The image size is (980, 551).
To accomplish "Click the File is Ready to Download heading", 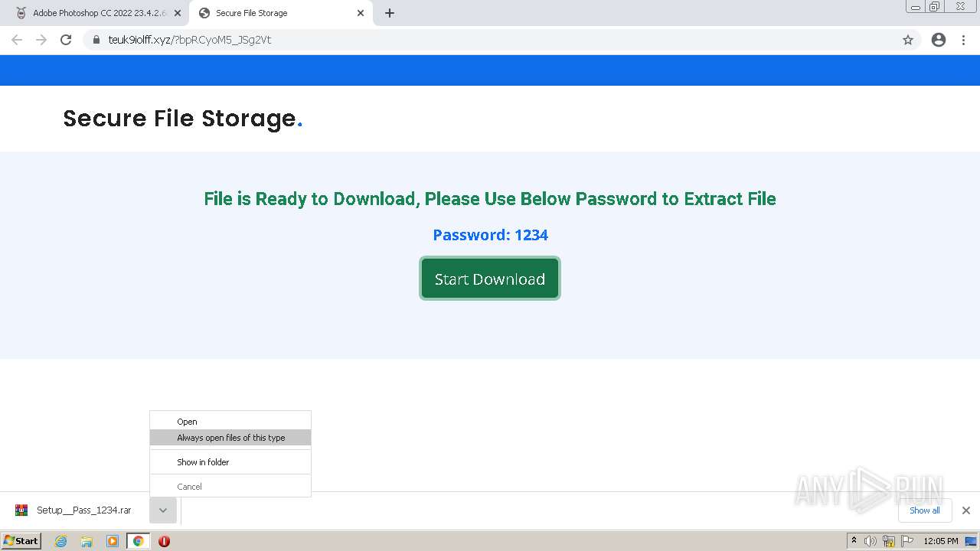I will pos(490,199).
